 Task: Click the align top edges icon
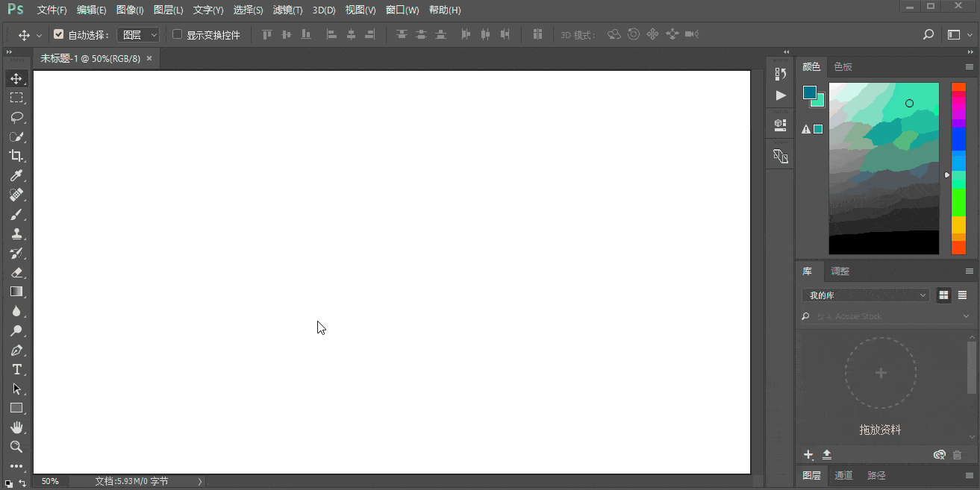pyautogui.click(x=267, y=34)
